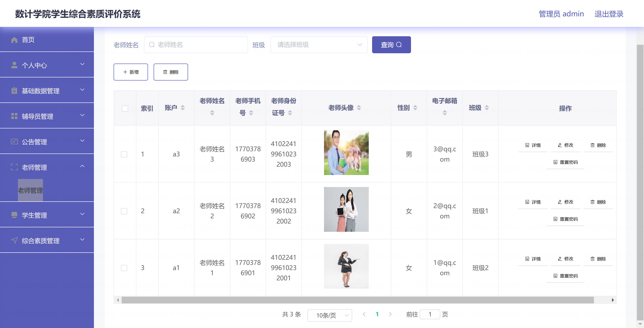Select the header select-all checkbox
644x328 pixels.
coord(125,108)
